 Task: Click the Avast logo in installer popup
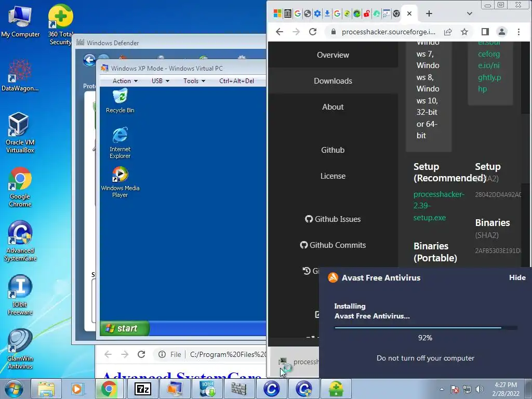333,277
